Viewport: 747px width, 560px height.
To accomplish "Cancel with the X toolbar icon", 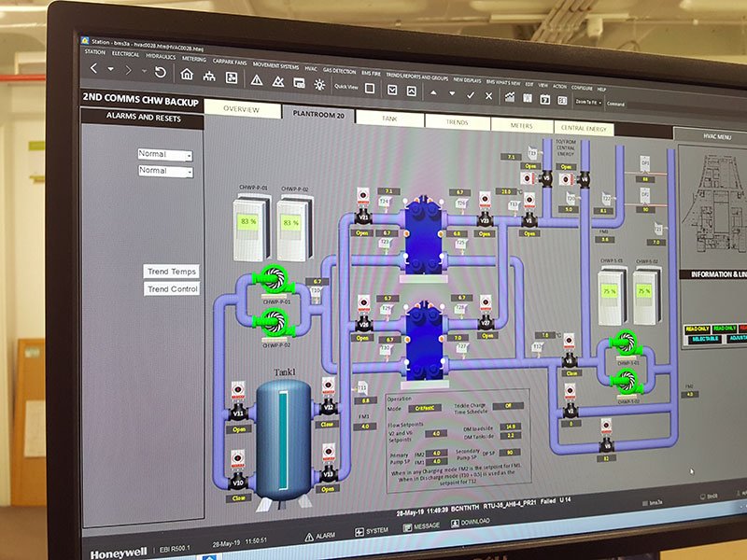I will [488, 96].
